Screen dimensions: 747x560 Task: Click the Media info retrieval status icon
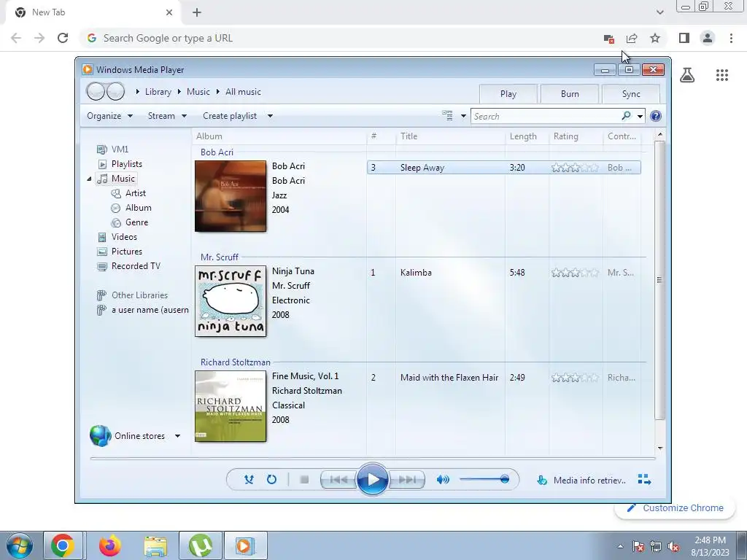point(542,480)
